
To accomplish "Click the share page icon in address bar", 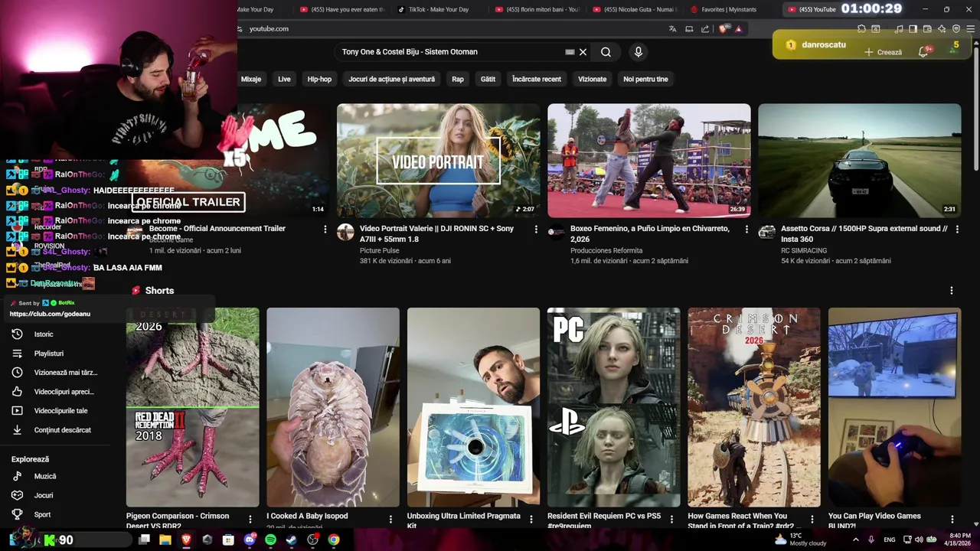I will point(705,29).
